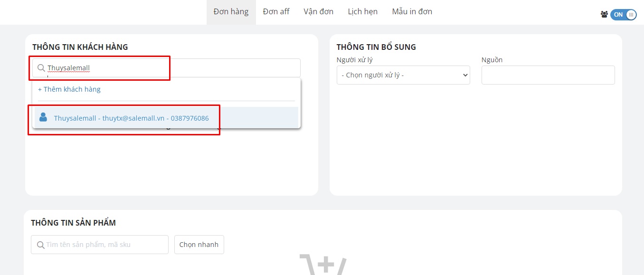The width and height of the screenshot is (644, 275).
Task: Click the THÔNG TIN BỔ SUNG heading
Action: (x=376, y=47)
